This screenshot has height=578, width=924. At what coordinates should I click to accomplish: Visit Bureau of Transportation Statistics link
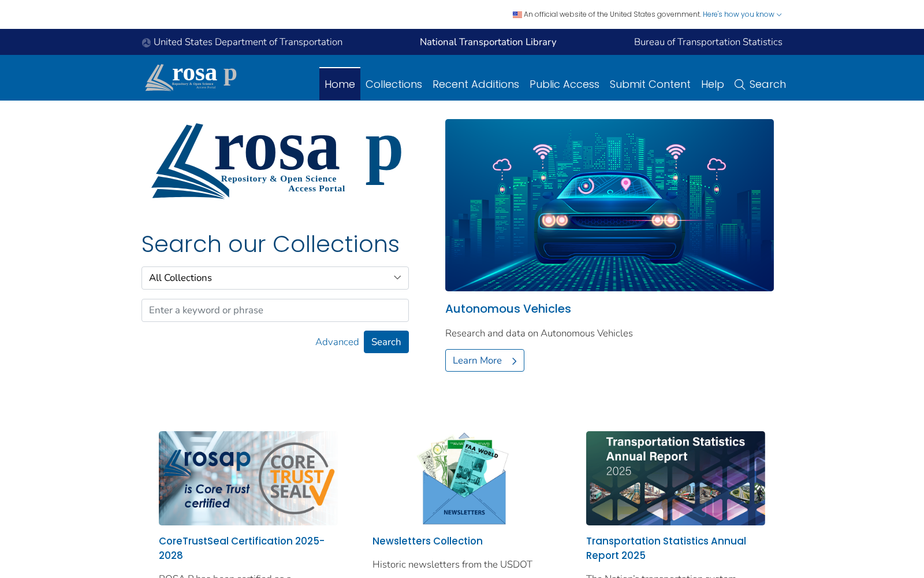[708, 42]
